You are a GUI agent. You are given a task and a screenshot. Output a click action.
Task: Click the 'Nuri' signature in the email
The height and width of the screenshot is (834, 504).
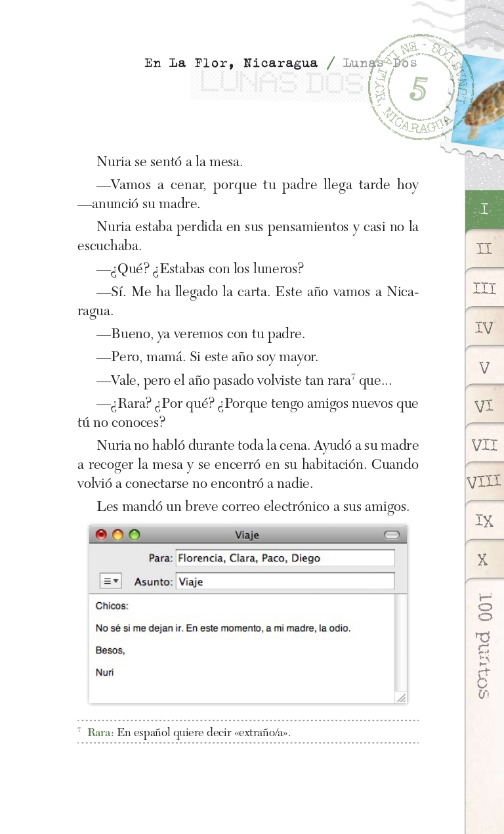point(104,672)
